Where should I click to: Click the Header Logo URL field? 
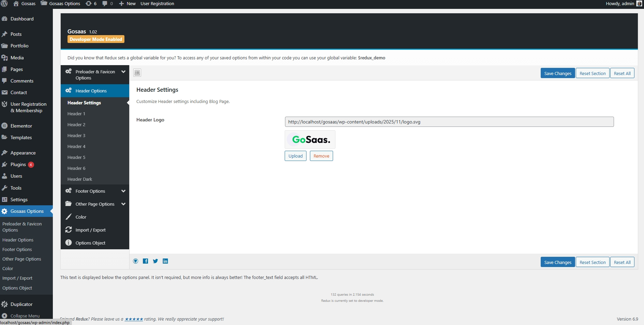[x=449, y=122]
